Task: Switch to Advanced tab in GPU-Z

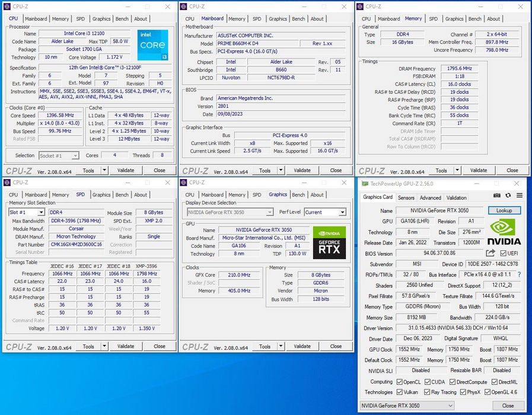Action: (x=430, y=197)
